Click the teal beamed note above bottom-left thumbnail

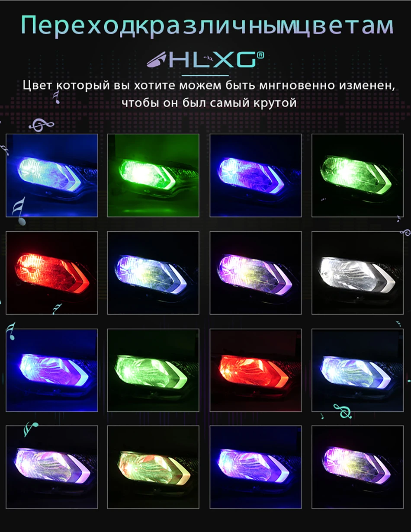click(x=31, y=429)
